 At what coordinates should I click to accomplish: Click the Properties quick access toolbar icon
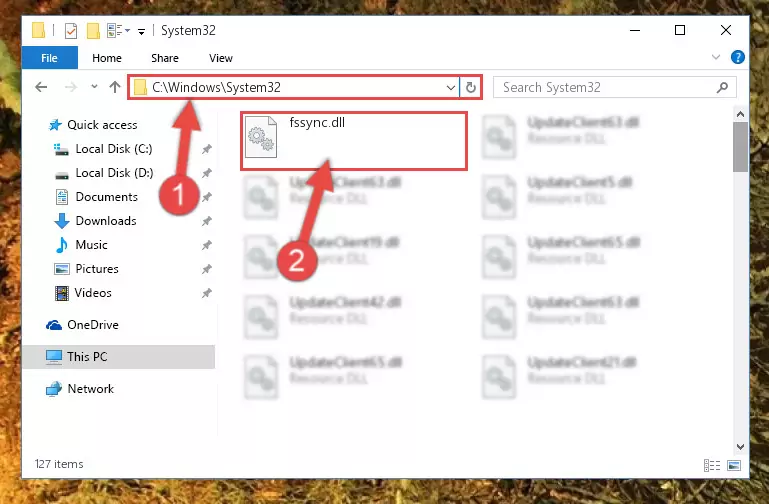71,31
